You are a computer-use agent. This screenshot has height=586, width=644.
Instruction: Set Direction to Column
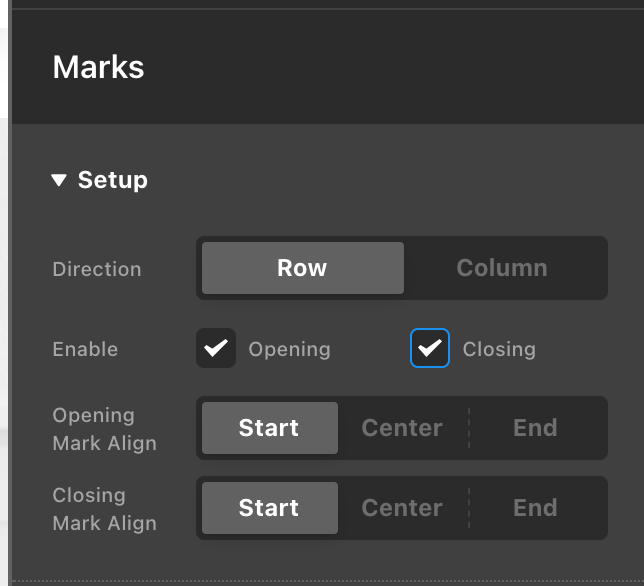coord(502,268)
